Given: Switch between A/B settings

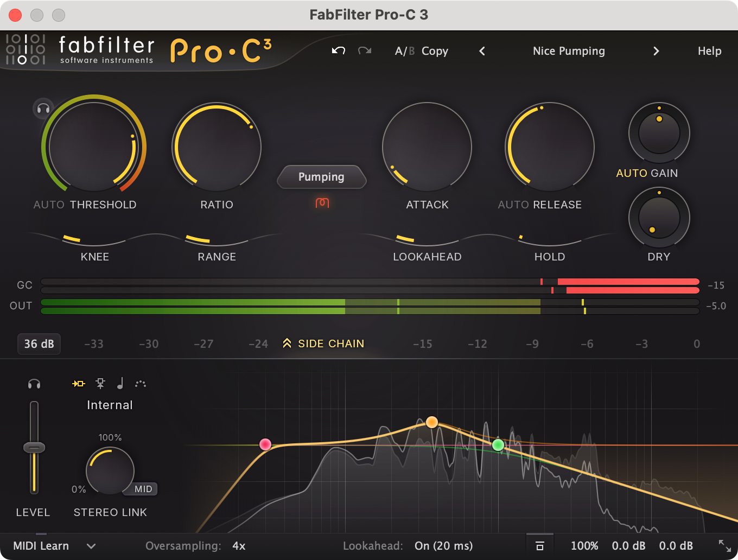Looking at the screenshot, I should coord(404,50).
